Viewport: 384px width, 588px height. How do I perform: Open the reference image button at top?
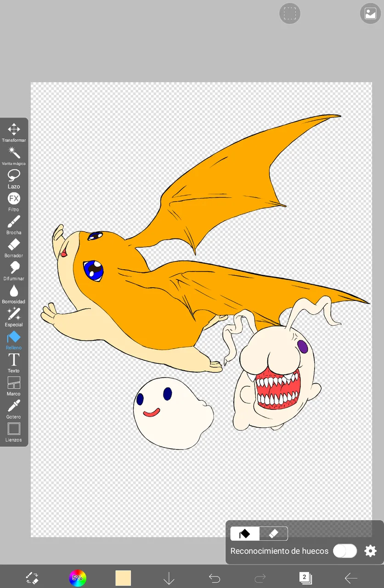click(370, 13)
